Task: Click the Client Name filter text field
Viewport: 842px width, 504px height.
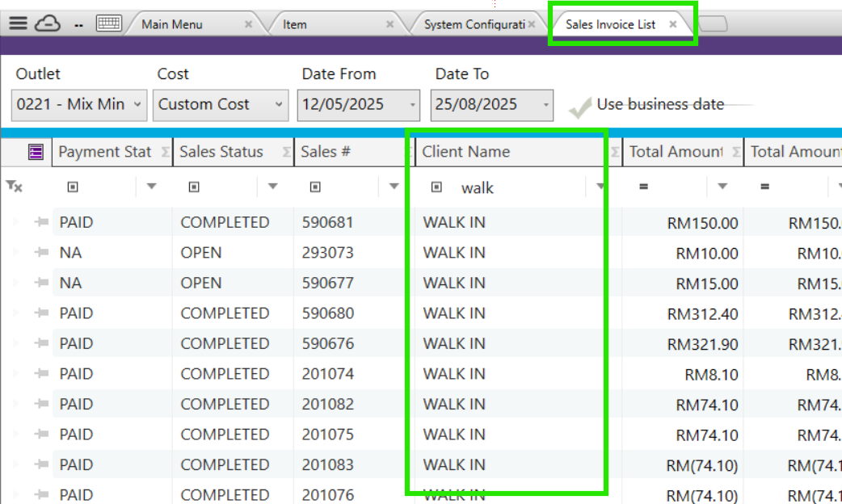Action: [x=517, y=187]
